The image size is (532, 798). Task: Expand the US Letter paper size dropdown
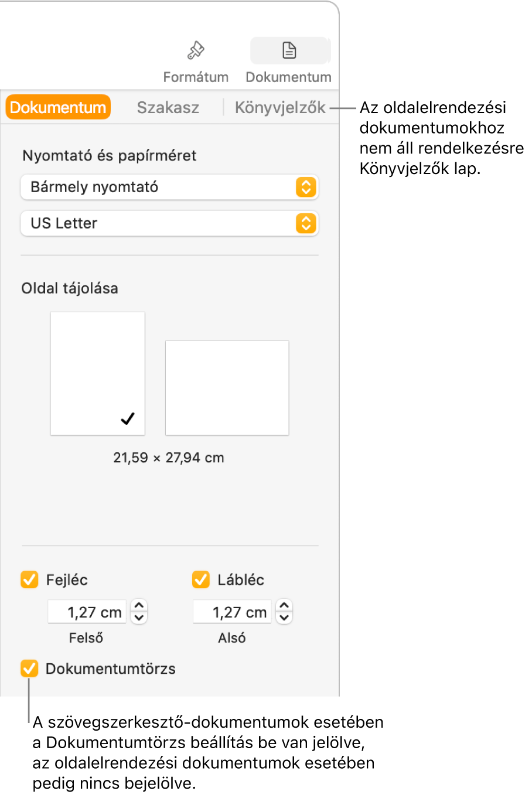[158, 224]
